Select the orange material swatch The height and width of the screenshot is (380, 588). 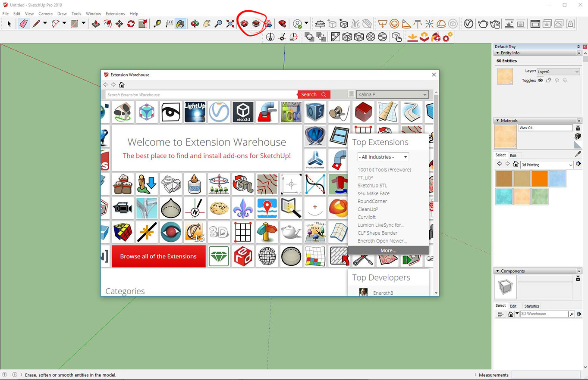[540, 178]
